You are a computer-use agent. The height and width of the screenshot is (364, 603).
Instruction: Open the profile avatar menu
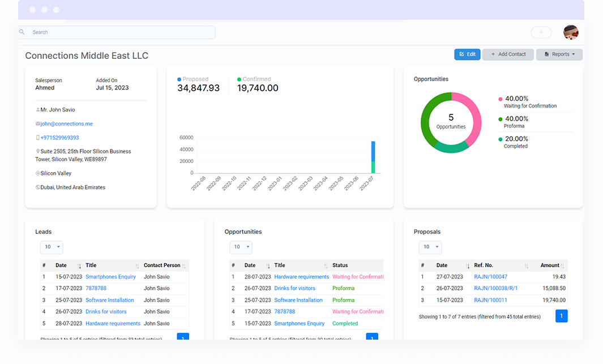tap(571, 32)
